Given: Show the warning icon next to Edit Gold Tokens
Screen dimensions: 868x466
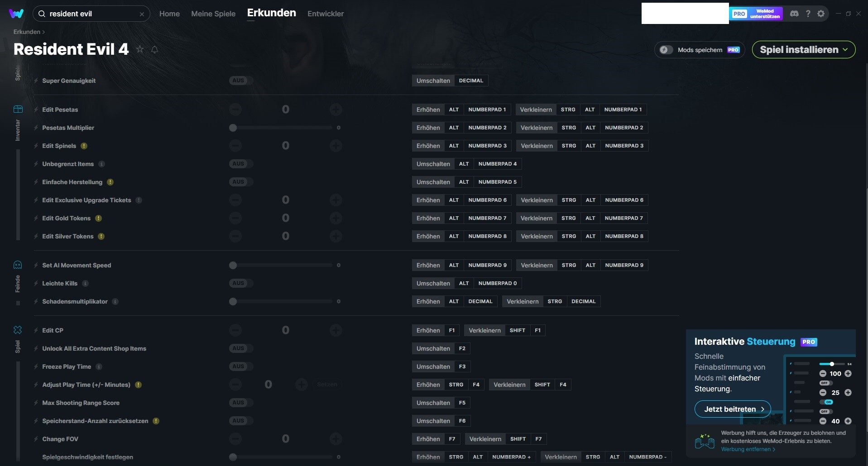Looking at the screenshot, I should [98, 218].
